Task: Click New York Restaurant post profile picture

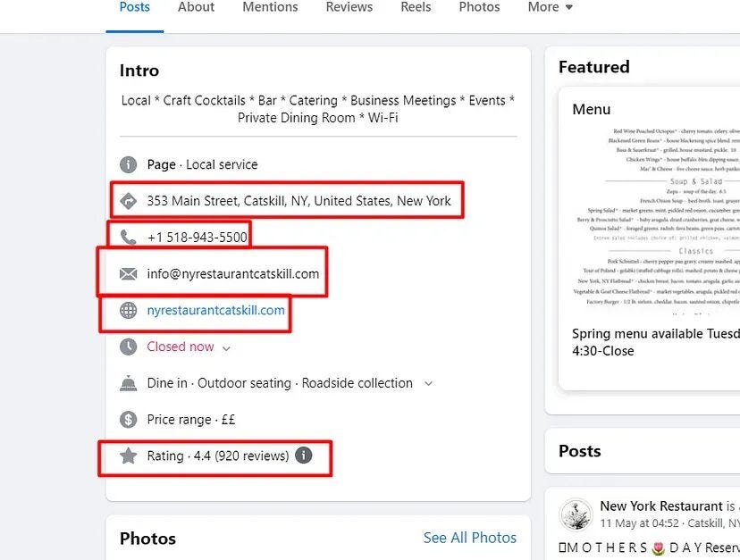Action: [576, 515]
